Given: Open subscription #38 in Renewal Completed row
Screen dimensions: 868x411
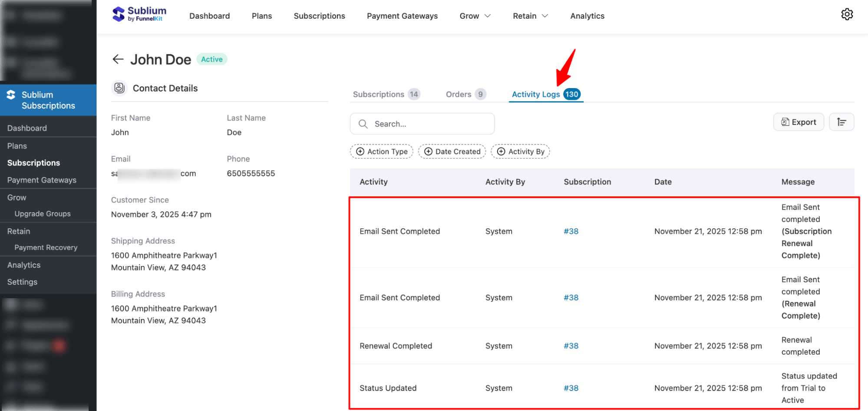Looking at the screenshot, I should (571, 346).
